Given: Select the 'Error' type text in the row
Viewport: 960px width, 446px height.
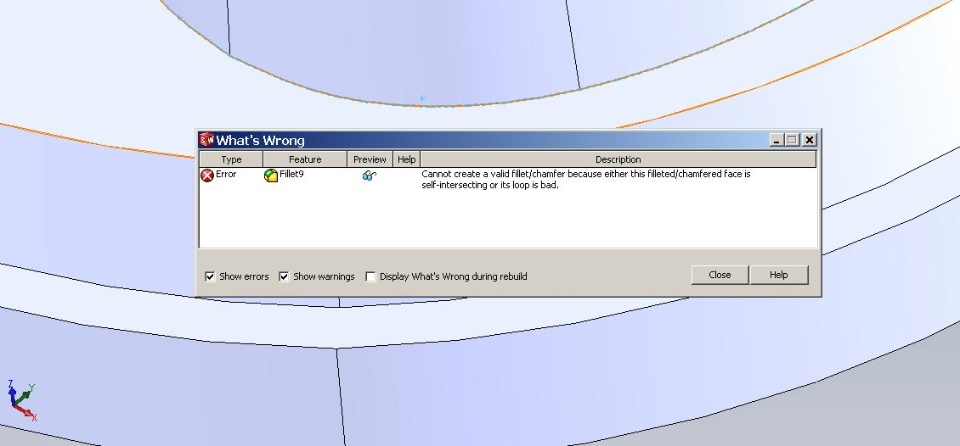Looking at the screenshot, I should [x=226, y=174].
